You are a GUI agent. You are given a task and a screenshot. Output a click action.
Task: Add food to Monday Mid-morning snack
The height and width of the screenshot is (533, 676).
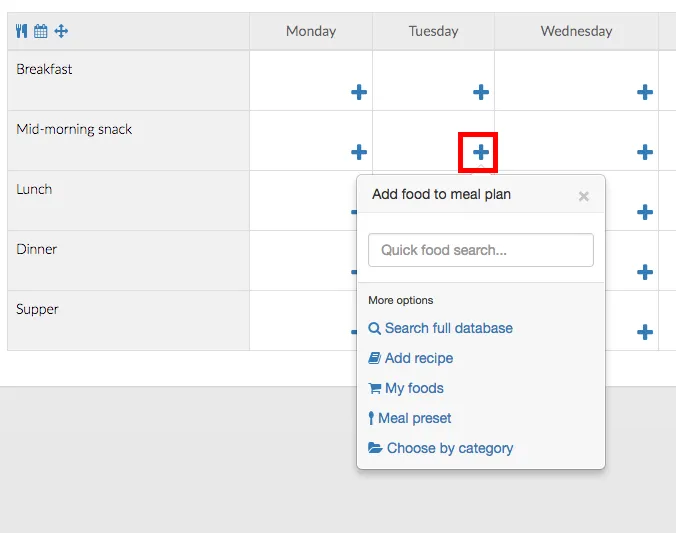coord(359,152)
